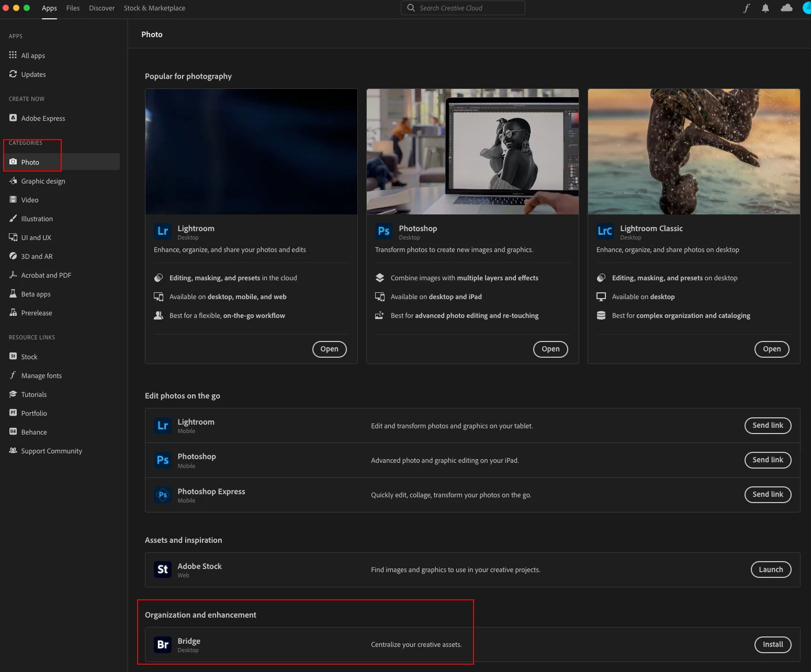Viewport: 811px width, 672px height.
Task: Open the fonts icon in the top bar
Action: (x=746, y=8)
